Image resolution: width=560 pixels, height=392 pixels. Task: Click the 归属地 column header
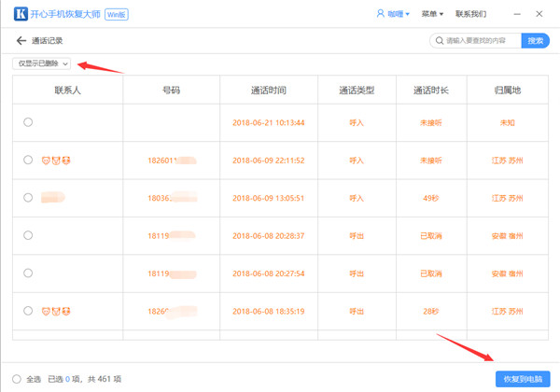coord(508,90)
